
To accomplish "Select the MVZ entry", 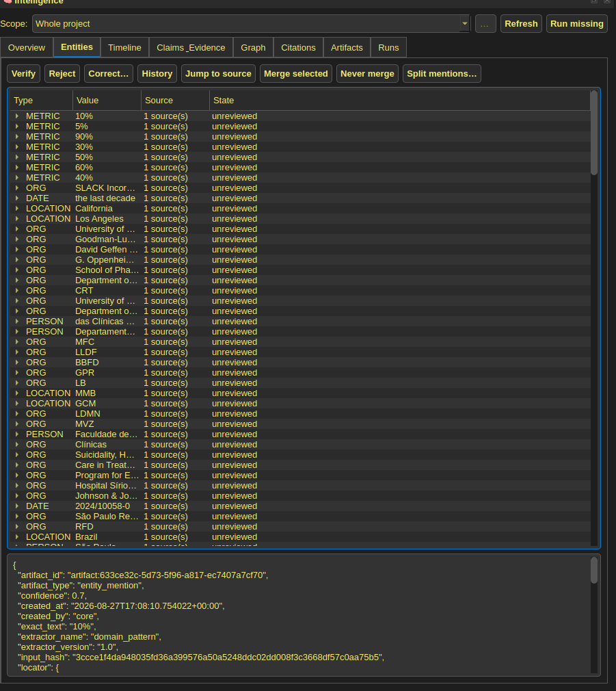I will 85,424.
